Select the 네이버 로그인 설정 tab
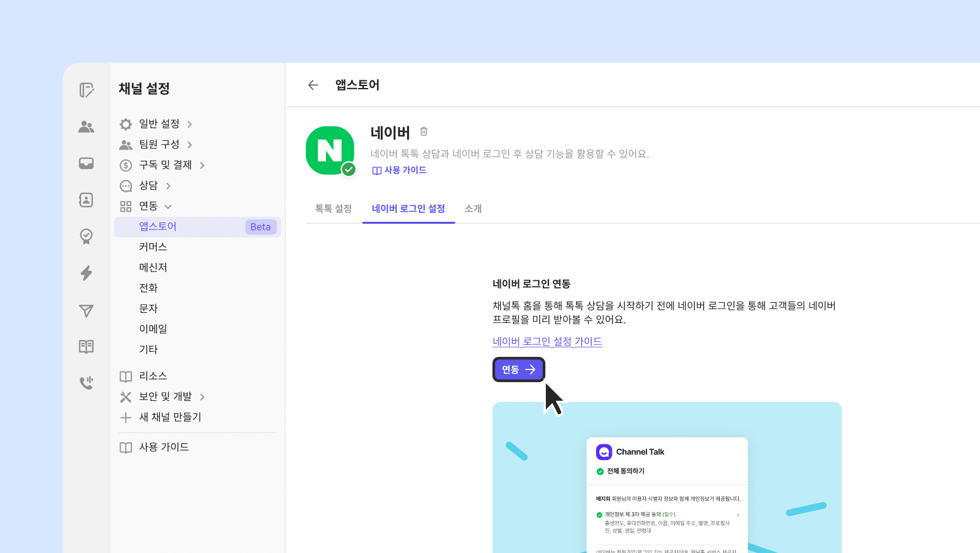 point(408,209)
